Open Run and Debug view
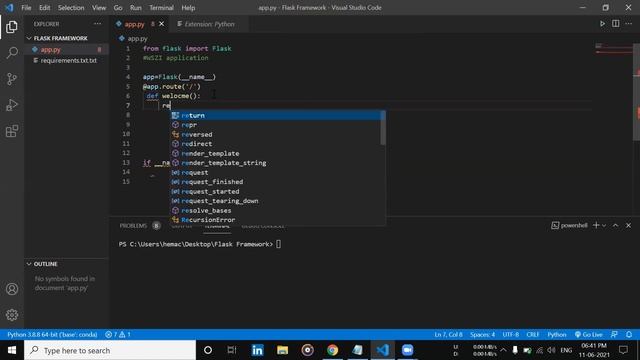Image resolution: width=640 pixels, height=360 pixels. tap(12, 105)
